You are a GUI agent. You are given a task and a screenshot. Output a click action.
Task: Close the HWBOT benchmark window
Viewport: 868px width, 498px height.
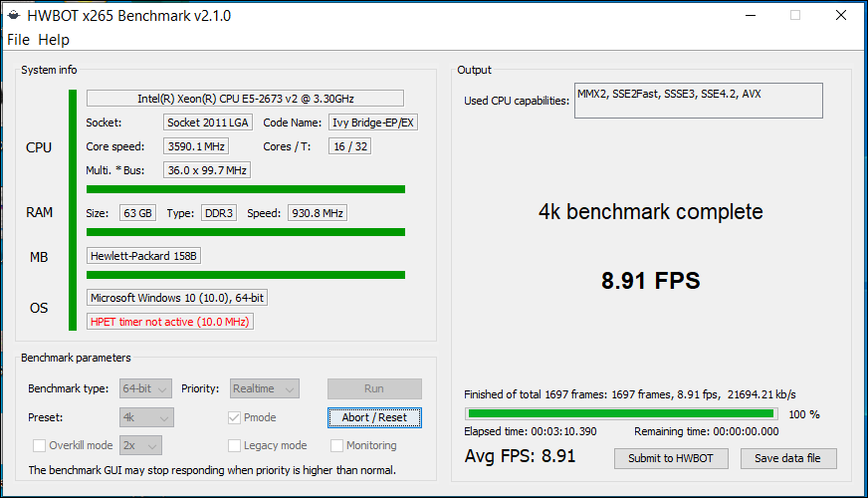(x=841, y=16)
